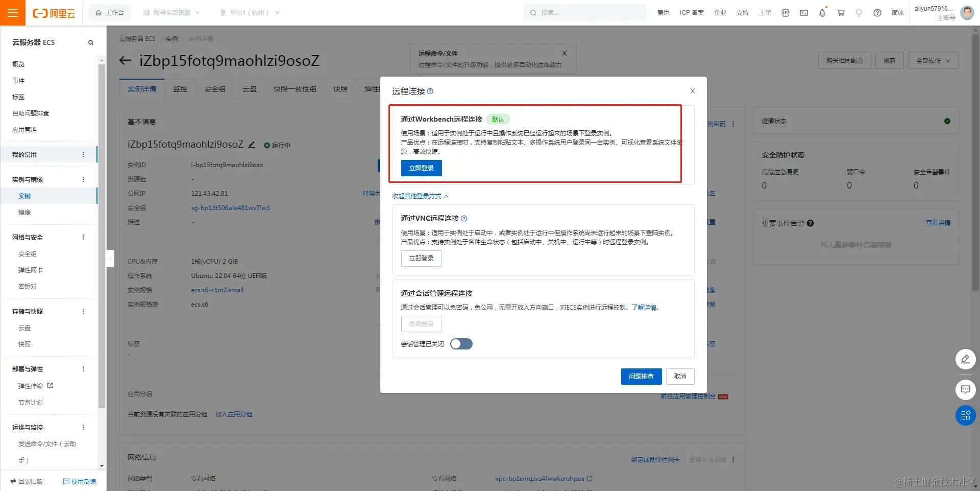The height and width of the screenshot is (491, 980).
Task: Open the 实例与镜像 more options menu
Action: (84, 179)
